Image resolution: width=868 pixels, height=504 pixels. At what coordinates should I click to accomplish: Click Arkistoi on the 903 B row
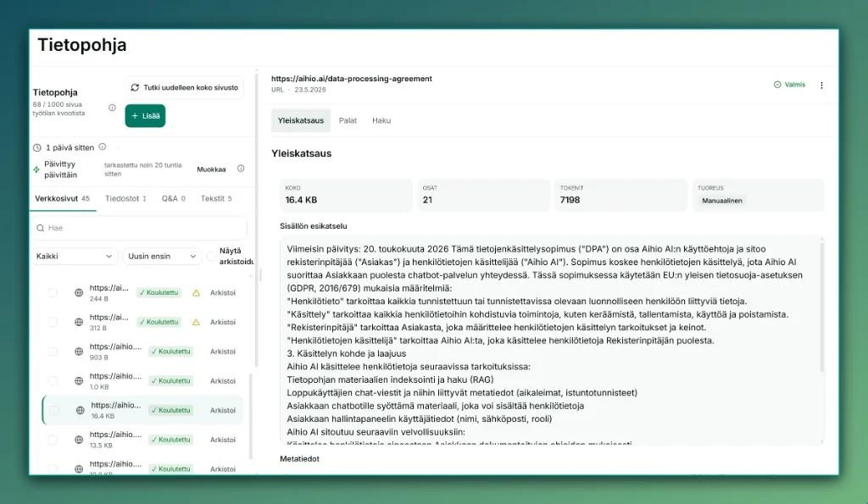pos(223,352)
